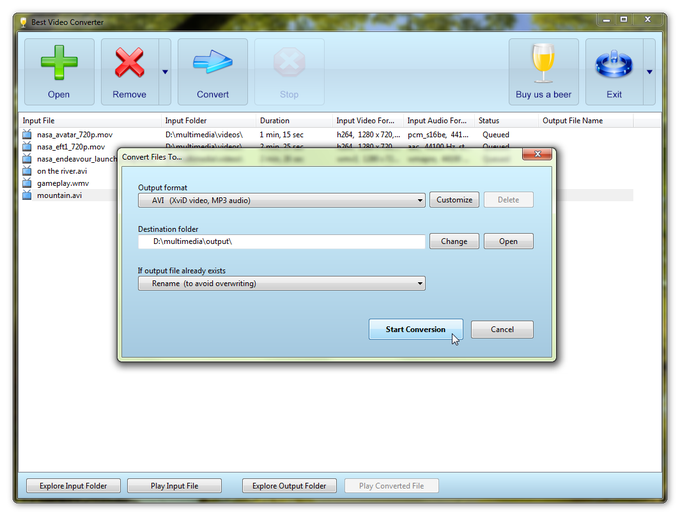Click the Open button beside destination folder
Viewport: 680px width, 516px height.
click(x=508, y=241)
